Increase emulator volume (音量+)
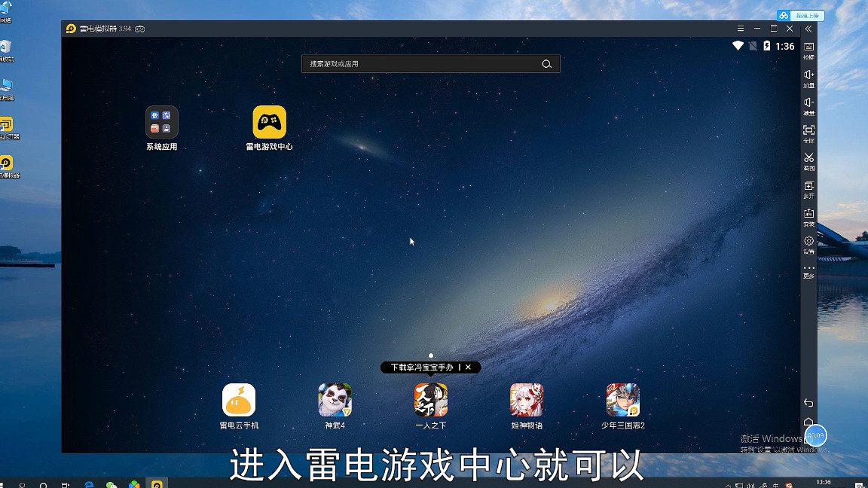The width and height of the screenshot is (868, 488). [x=808, y=74]
